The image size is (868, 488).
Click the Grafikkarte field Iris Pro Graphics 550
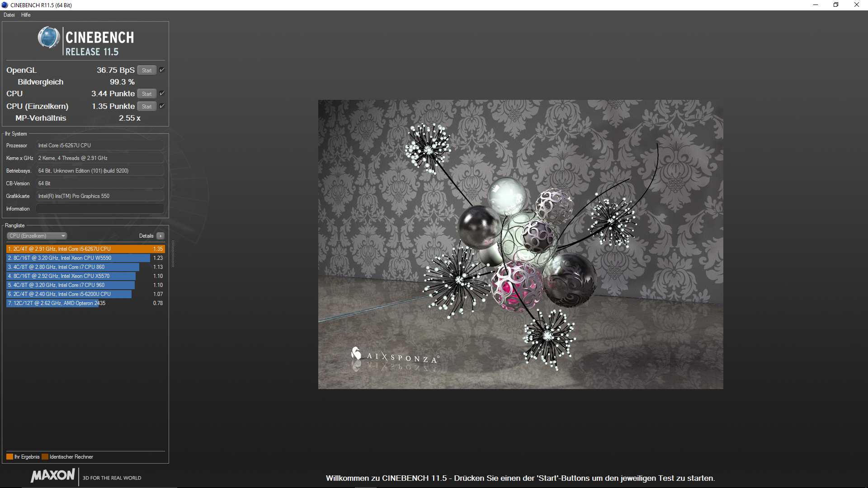[100, 196]
